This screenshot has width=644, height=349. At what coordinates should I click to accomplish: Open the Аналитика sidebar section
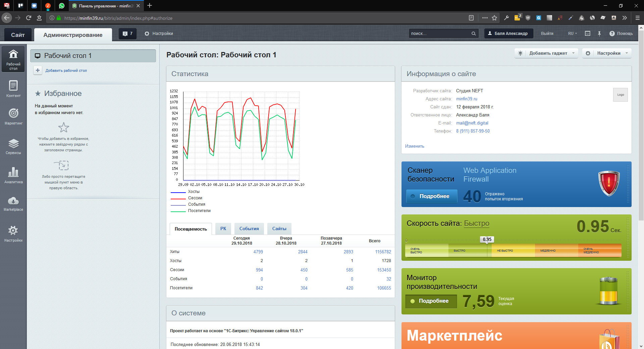click(x=13, y=175)
